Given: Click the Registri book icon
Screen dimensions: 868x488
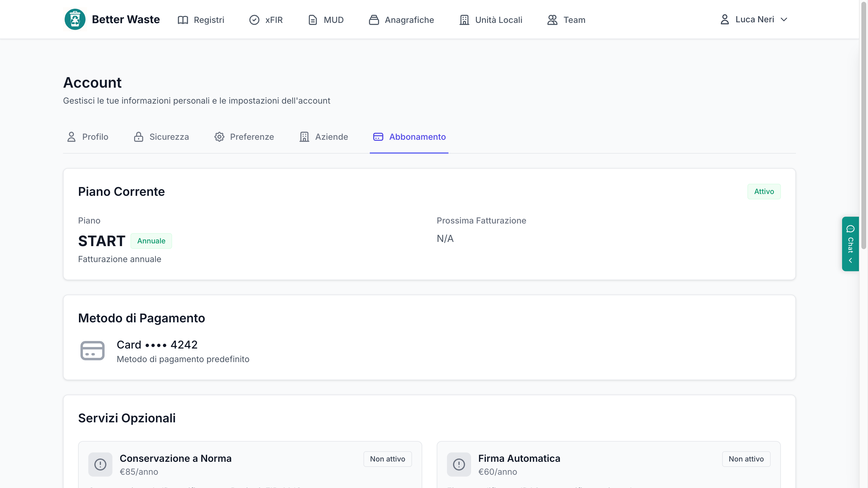Looking at the screenshot, I should click(183, 20).
